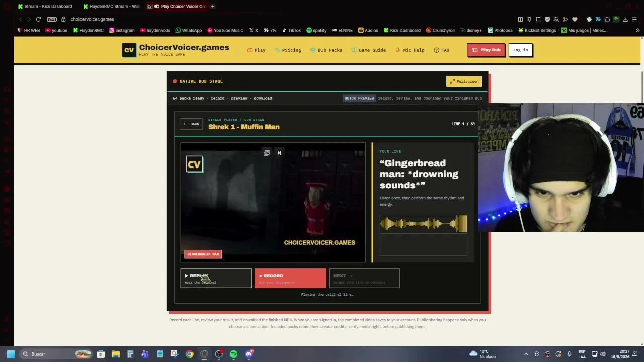Open the browser downloads icon
The width and height of the screenshot is (644, 362).
[625, 19]
